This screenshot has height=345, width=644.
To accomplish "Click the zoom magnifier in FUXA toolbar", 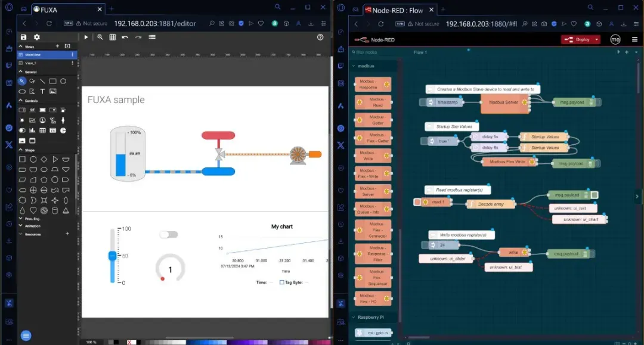I will point(100,37).
